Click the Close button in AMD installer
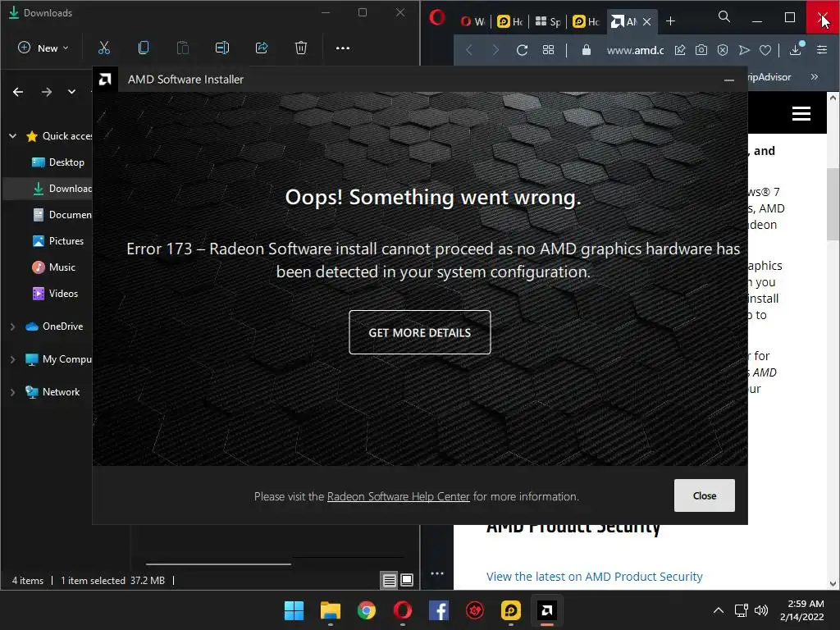The image size is (840, 630). (704, 495)
